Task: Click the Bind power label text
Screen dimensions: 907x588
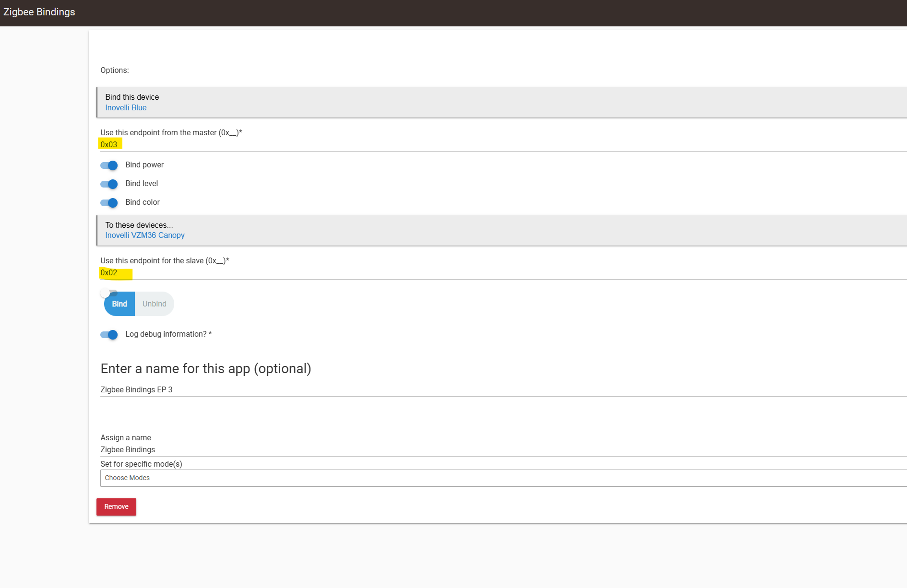Action: click(x=144, y=165)
